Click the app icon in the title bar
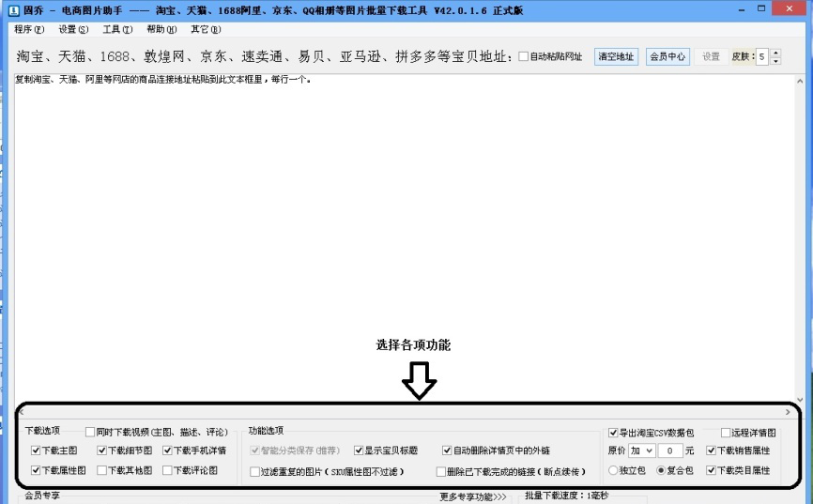Image resolution: width=813 pixels, height=504 pixels. pyautogui.click(x=14, y=10)
